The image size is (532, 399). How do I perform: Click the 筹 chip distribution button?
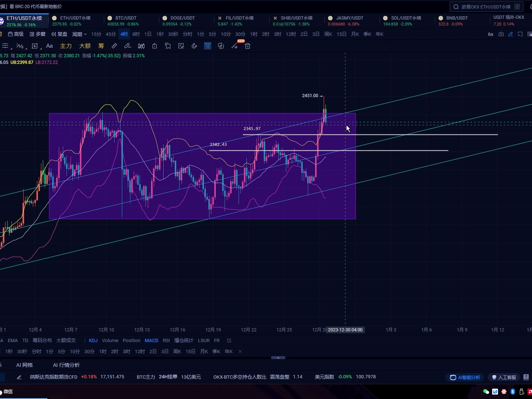coord(101,46)
